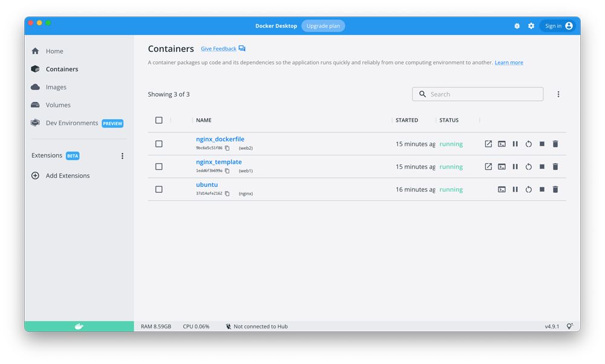The image size is (605, 364).
Task: Restart the ubuntu container
Action: [529, 189]
